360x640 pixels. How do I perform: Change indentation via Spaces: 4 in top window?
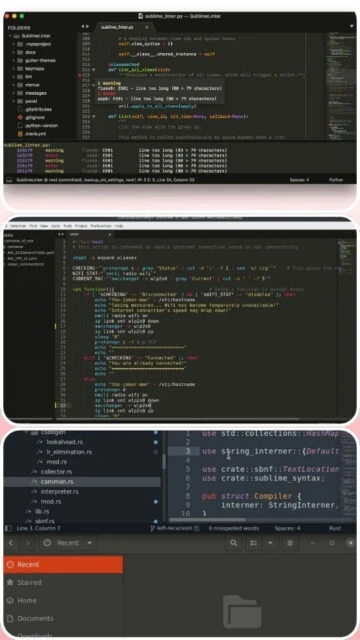click(299, 180)
